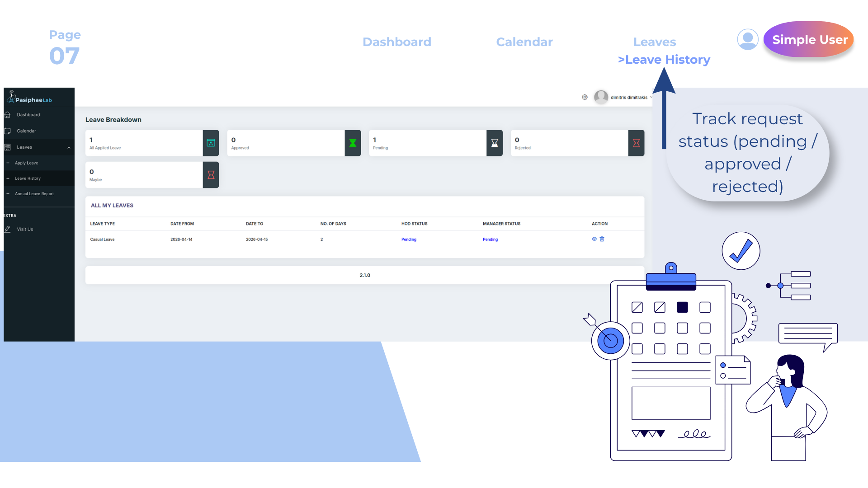Click the Maybe card hourglass icon
The width and height of the screenshot is (868, 488).
coord(211,175)
